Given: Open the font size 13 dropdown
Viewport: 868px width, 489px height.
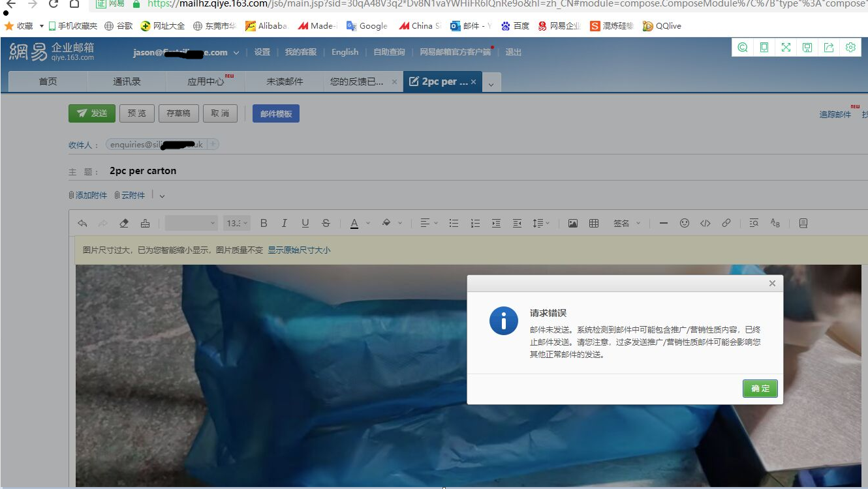Looking at the screenshot, I should pyautogui.click(x=236, y=223).
